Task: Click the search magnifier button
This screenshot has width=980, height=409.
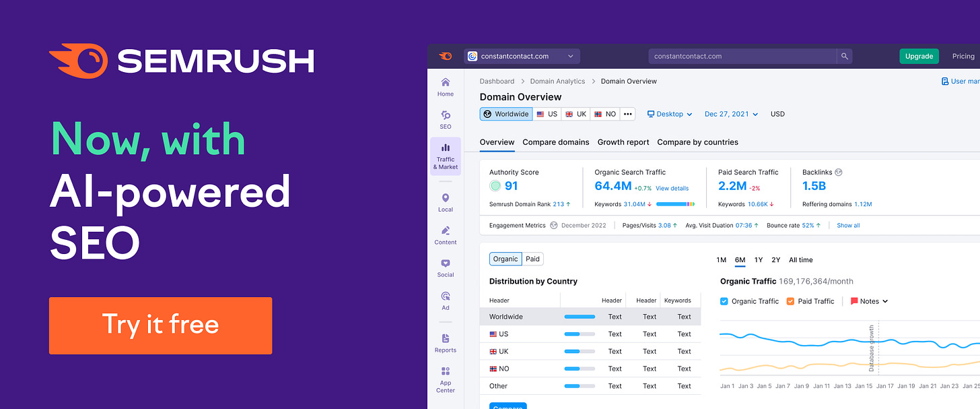Action: pos(845,56)
